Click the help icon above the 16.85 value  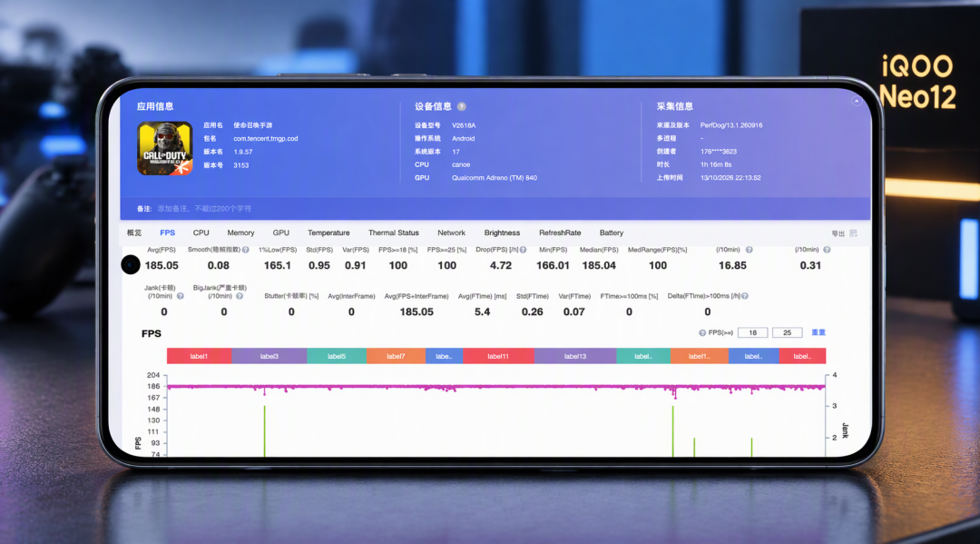pos(749,250)
